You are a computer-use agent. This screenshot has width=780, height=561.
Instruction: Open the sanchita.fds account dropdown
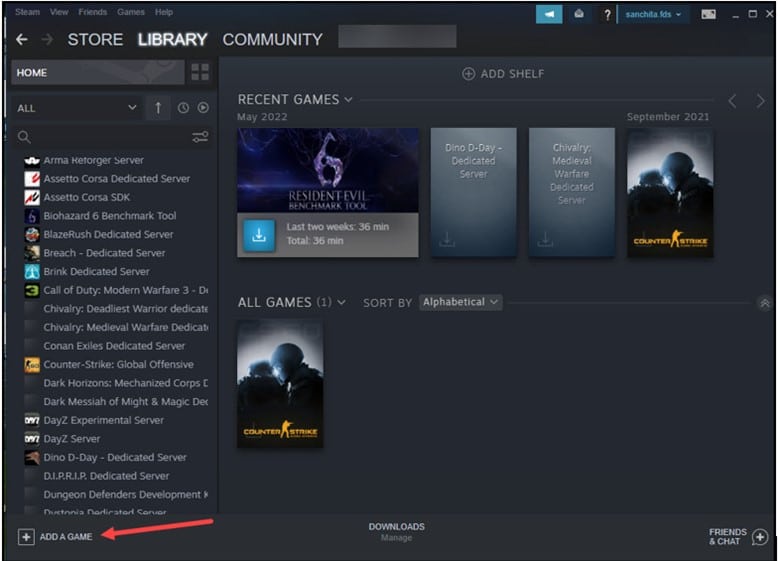pos(653,14)
